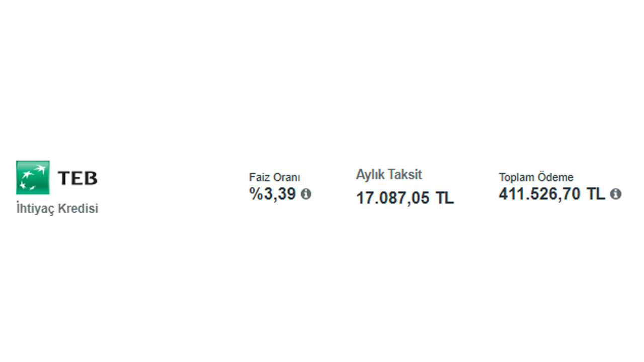Click the word Ödeme in the heading
This screenshot has width=644, height=362.
pyautogui.click(x=555, y=177)
